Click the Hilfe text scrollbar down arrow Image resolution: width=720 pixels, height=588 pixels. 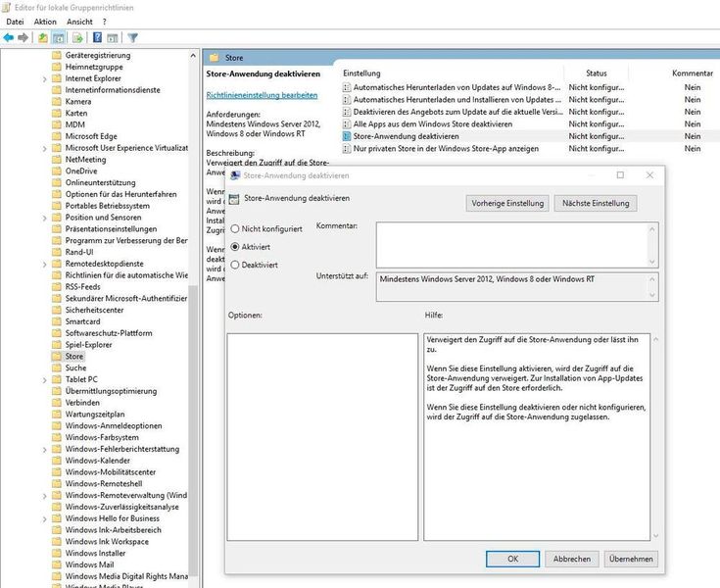click(655, 536)
